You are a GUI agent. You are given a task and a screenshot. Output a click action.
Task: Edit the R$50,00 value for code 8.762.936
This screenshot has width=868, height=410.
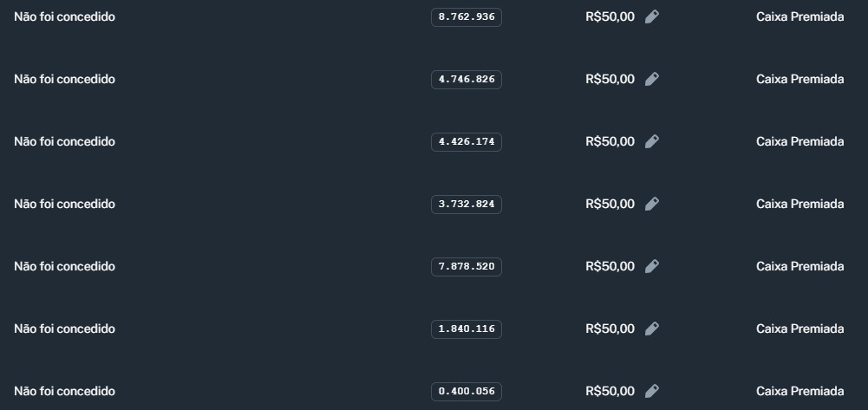(652, 16)
